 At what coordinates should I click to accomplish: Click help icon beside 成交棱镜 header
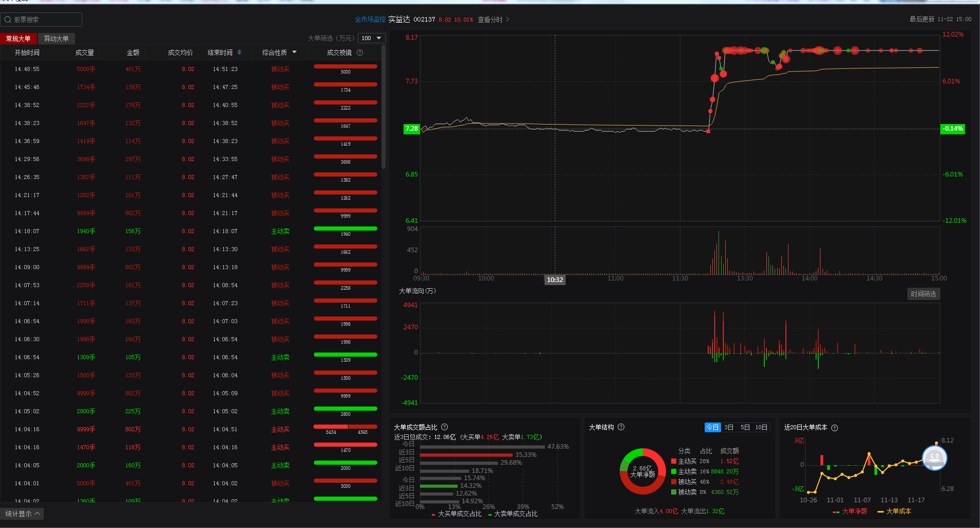[x=360, y=52]
